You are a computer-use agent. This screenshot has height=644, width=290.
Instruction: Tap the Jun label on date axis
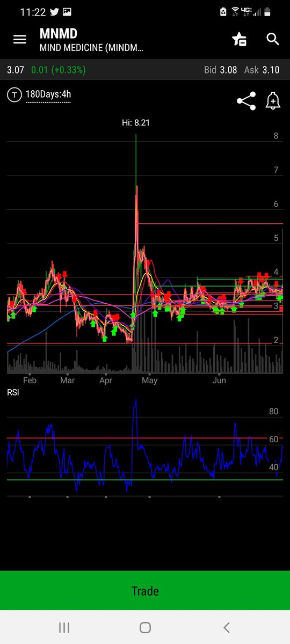219,380
